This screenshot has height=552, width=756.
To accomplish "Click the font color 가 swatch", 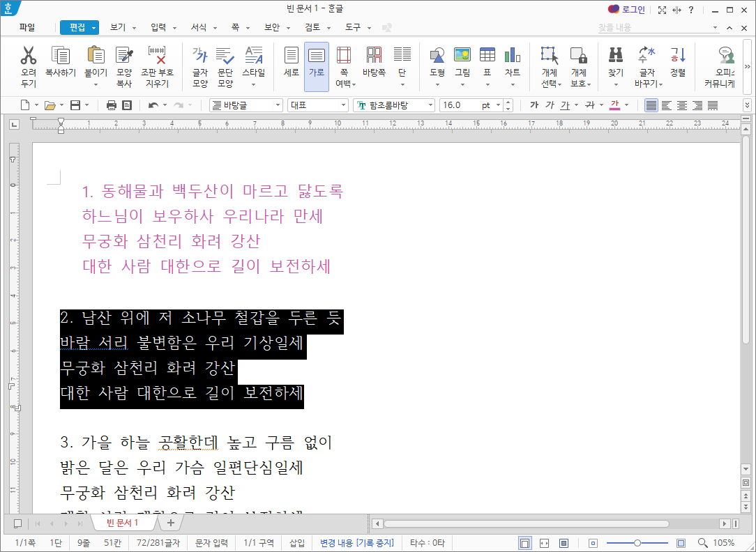I will click(614, 105).
